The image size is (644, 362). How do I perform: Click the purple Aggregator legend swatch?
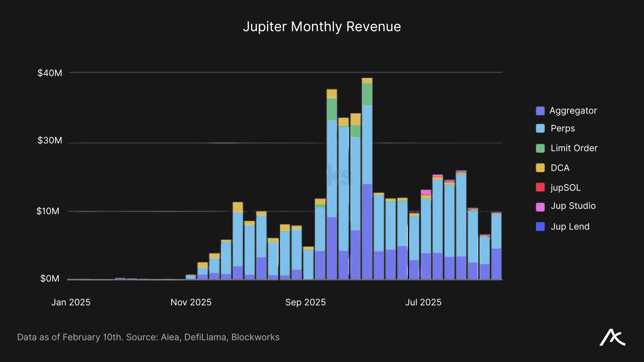540,111
